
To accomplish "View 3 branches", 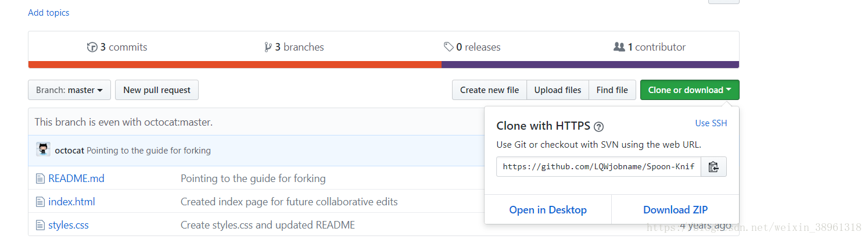I will (x=294, y=47).
